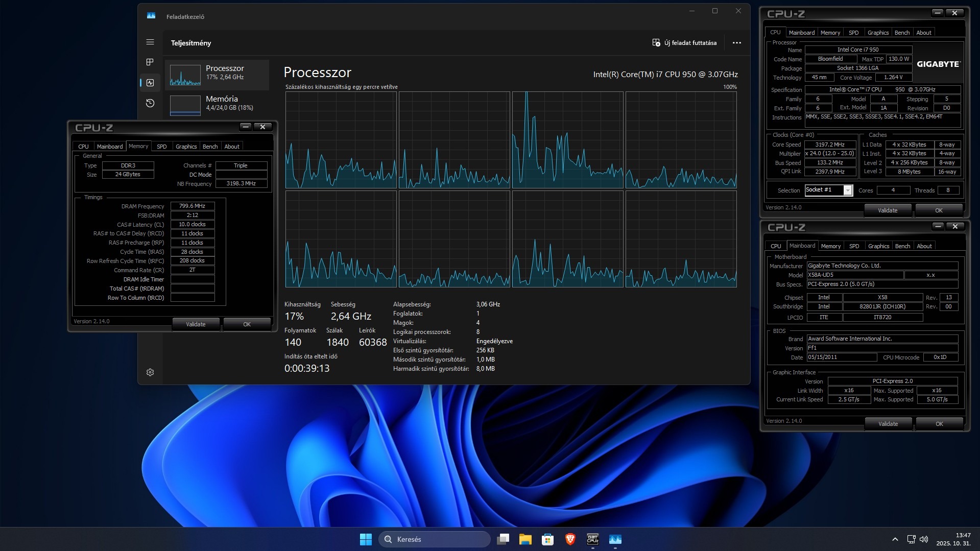Open About tab in CPU-Z Motherboard window
Screen dimensions: 980x551
[924, 246]
